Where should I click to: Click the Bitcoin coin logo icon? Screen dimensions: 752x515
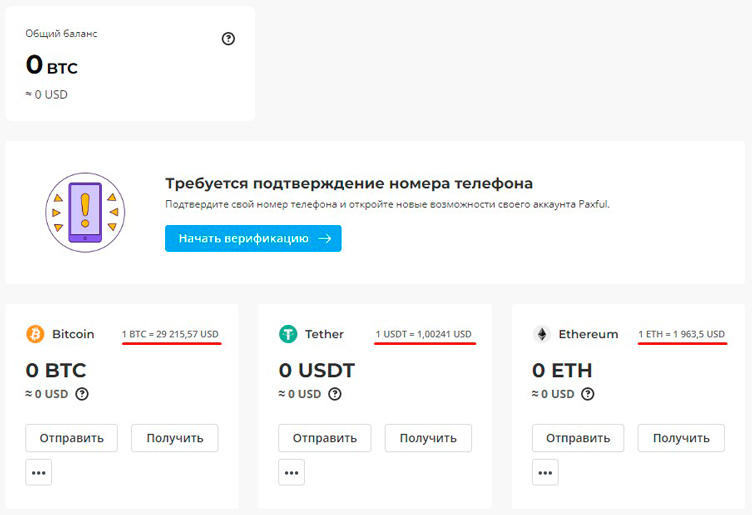pyautogui.click(x=35, y=334)
